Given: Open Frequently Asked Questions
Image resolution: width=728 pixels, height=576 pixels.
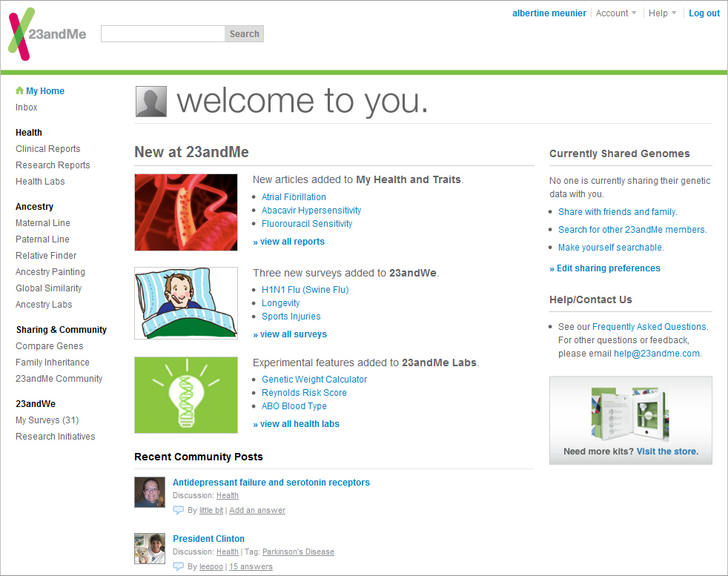Looking at the screenshot, I should pos(650,327).
